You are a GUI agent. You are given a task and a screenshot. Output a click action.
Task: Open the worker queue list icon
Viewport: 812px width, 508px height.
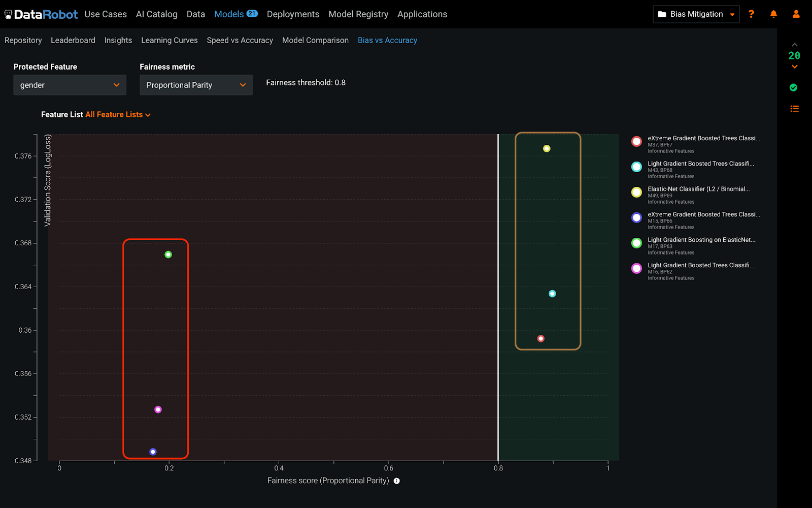coord(794,109)
